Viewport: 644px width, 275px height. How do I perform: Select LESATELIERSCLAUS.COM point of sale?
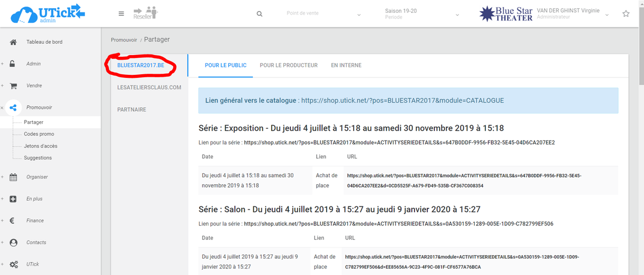click(x=149, y=88)
